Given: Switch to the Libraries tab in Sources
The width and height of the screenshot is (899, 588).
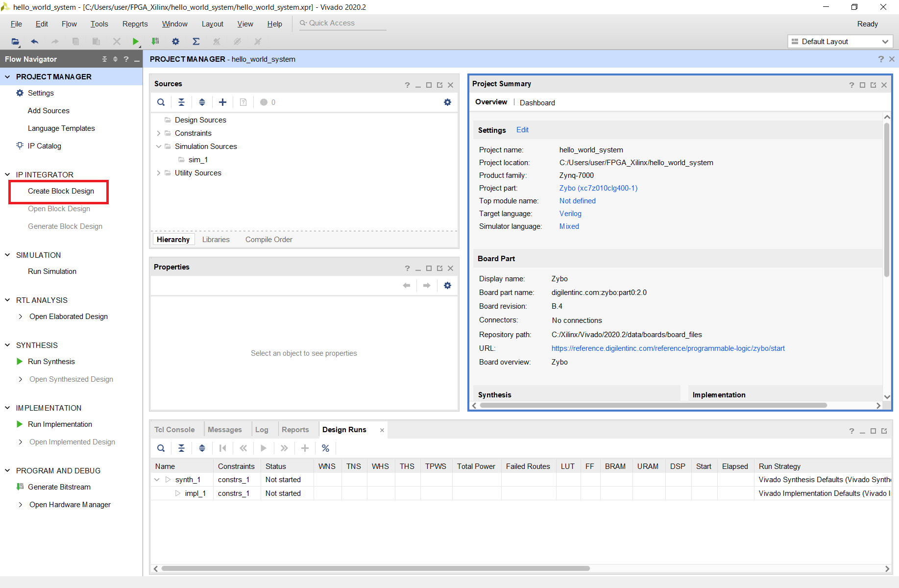Looking at the screenshot, I should coord(216,240).
